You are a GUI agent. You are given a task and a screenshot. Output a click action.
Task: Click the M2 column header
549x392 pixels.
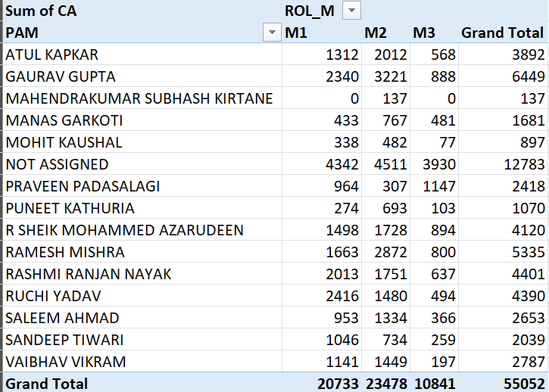376,33
